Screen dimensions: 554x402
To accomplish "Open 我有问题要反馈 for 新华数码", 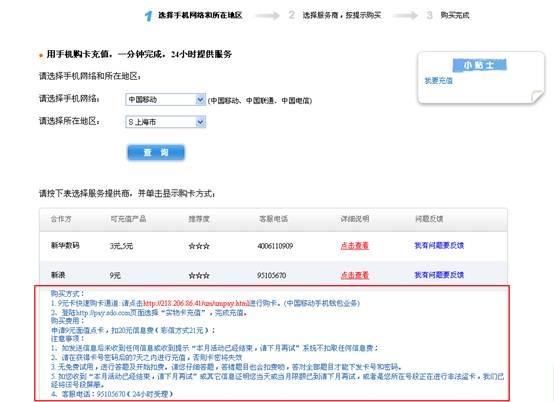I will [439, 246].
